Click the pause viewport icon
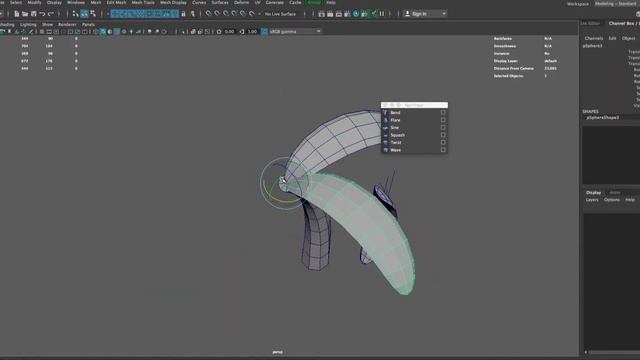The width and height of the screenshot is (640, 360). pos(382,14)
